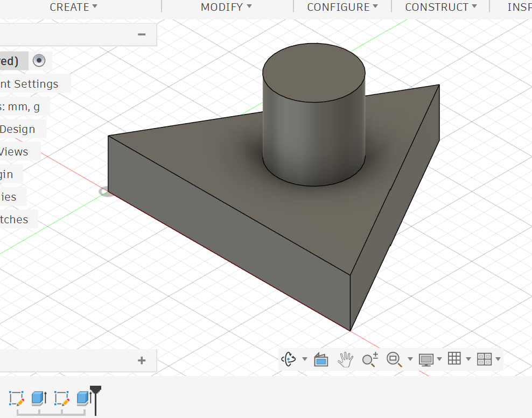Expand Grid and Snaps dropdown arrow
The image size is (532, 418).
click(468, 359)
